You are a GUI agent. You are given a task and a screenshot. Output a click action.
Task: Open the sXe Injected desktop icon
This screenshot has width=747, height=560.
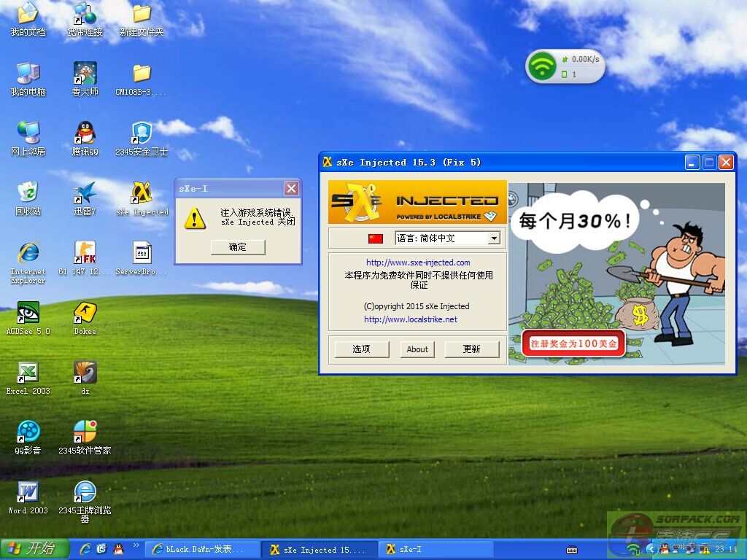(142, 194)
